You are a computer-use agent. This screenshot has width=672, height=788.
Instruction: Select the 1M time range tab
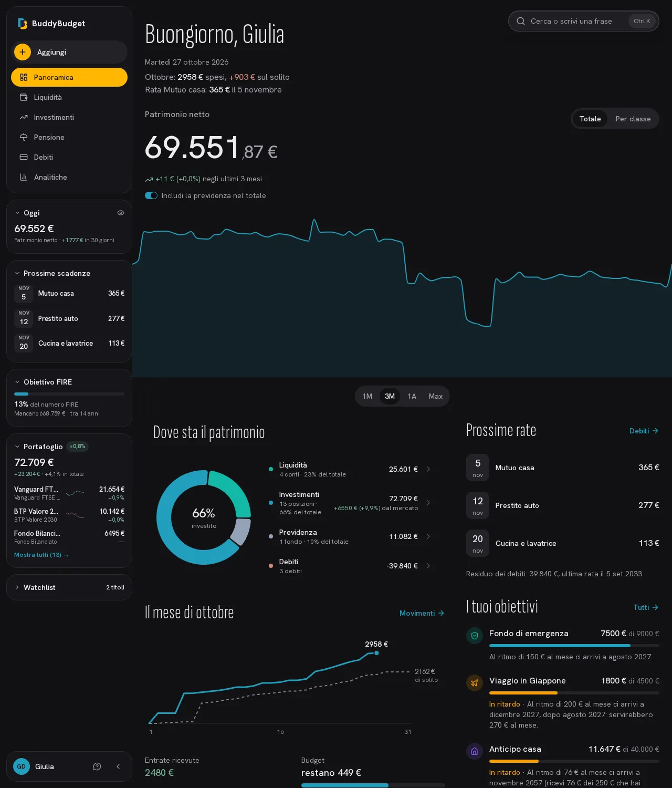pyautogui.click(x=367, y=396)
